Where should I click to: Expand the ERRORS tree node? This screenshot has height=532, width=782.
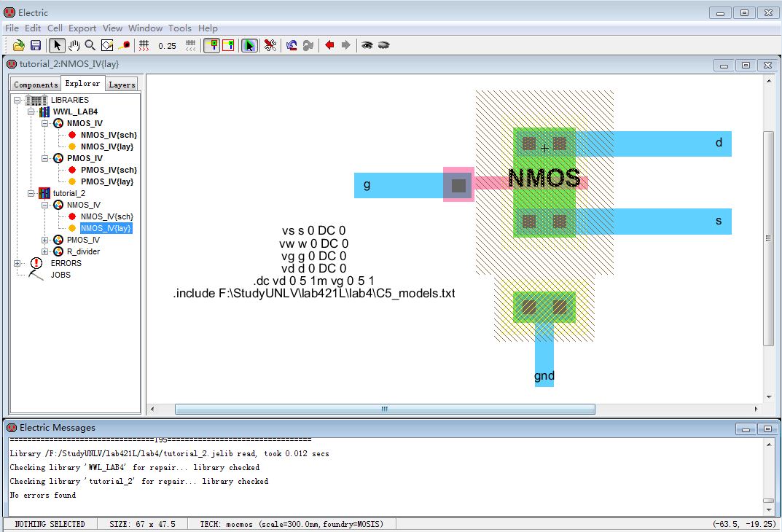pyautogui.click(x=18, y=263)
